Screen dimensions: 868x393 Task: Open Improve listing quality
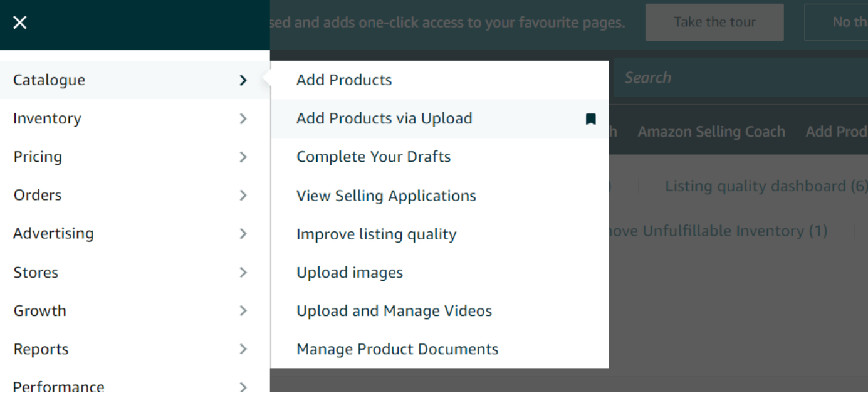(x=376, y=234)
